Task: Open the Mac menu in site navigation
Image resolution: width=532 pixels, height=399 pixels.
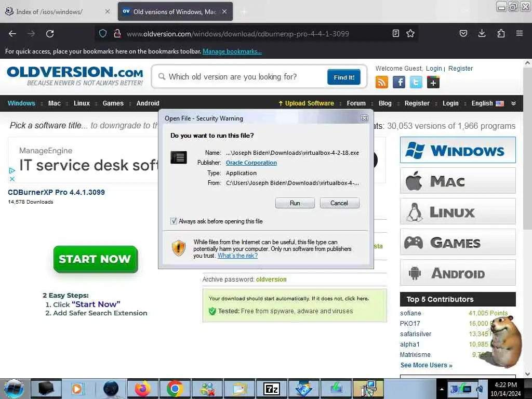Action: (54, 103)
